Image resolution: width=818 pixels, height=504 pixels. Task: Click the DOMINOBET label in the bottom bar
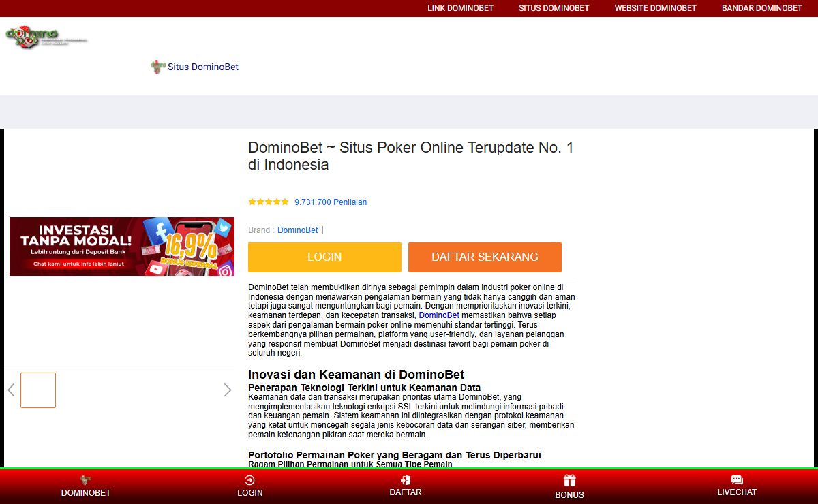click(x=86, y=493)
